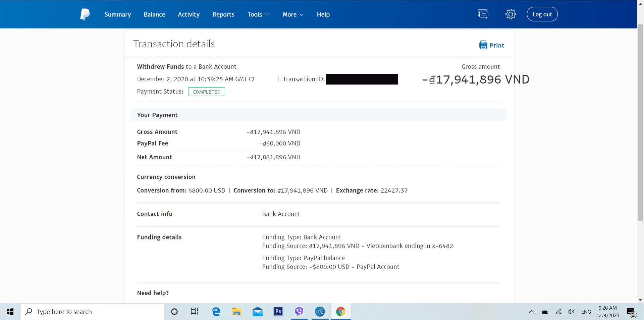The width and height of the screenshot is (644, 320).
Task: Open the messages notification icon
Action: (x=483, y=14)
